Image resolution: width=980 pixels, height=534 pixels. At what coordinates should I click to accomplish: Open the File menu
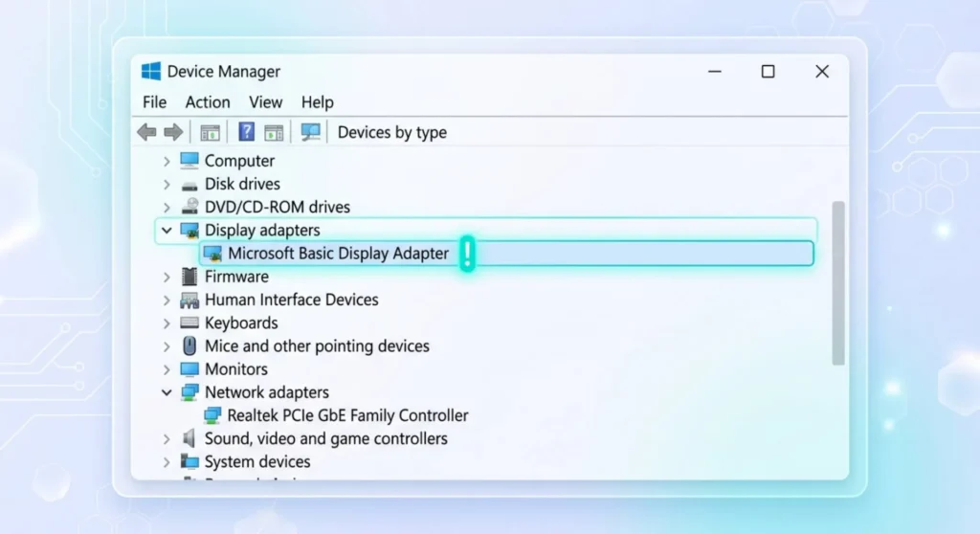click(x=154, y=102)
